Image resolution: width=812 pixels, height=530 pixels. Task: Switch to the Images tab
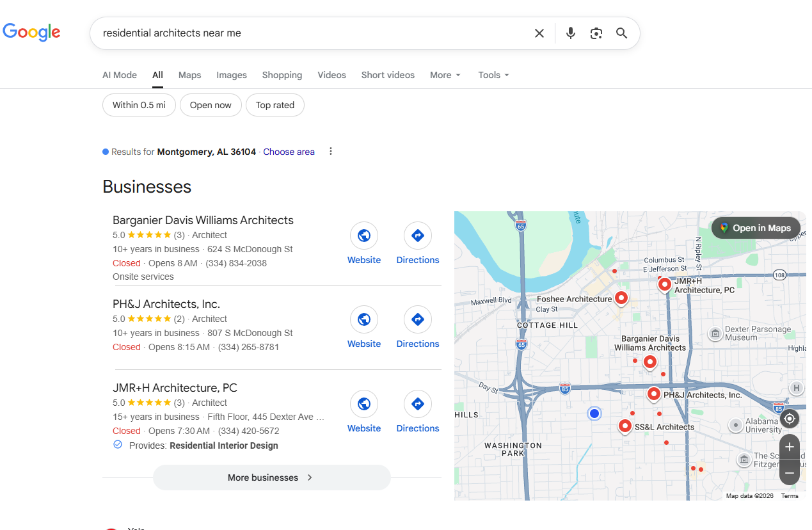pyautogui.click(x=232, y=75)
